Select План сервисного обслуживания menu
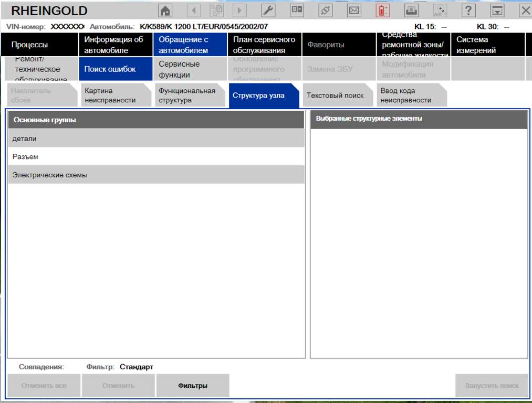Viewport: 532px width, 403px height. coord(264,45)
